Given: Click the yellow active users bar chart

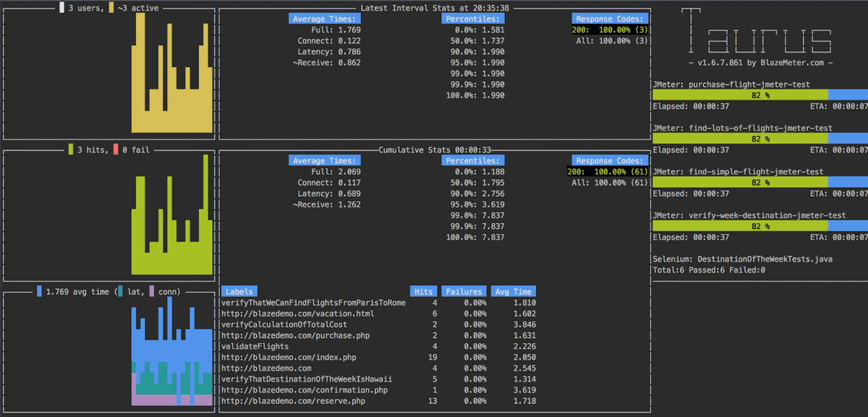Looking at the screenshot, I should pos(172,73).
